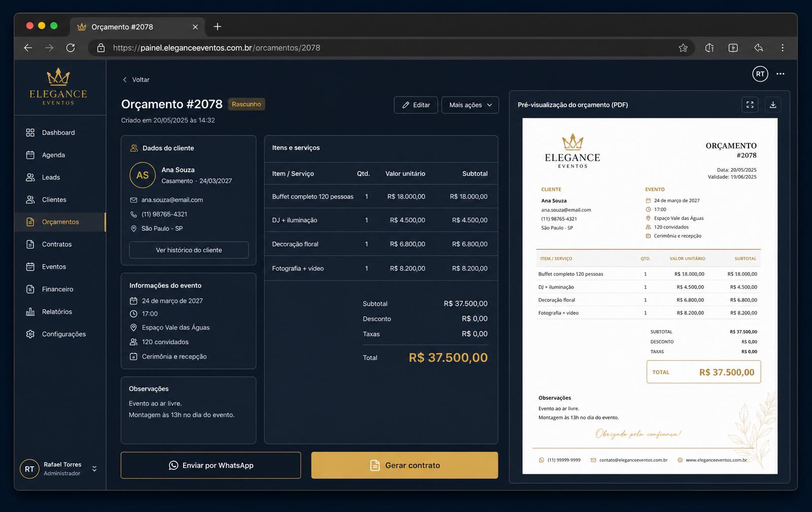This screenshot has width=812, height=512.
Task: Go to Leads section
Action: (x=60, y=177)
